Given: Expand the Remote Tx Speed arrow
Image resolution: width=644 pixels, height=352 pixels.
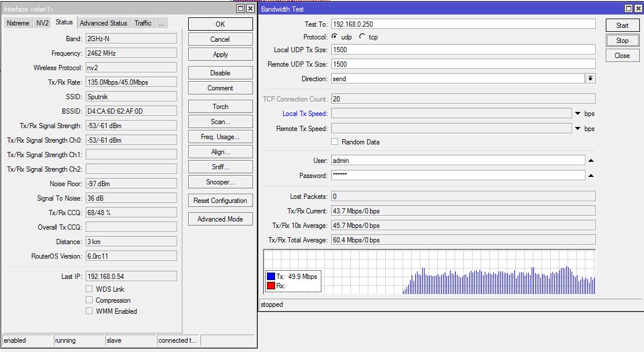Looking at the screenshot, I should coord(577,129).
